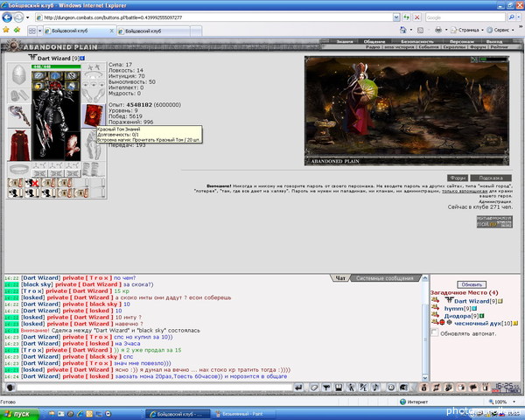Click the eraser clear-chat icon
Image resolution: width=525 pixels, height=420 pixels.
tap(314, 388)
